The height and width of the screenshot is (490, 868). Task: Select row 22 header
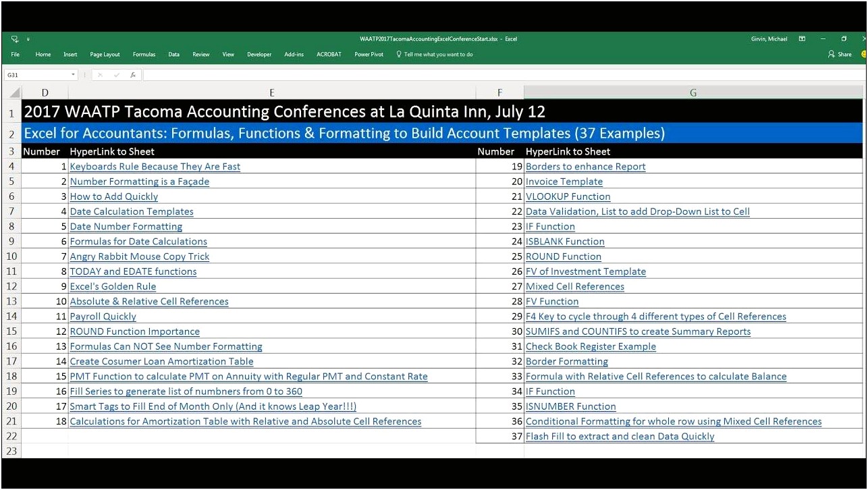(x=11, y=436)
